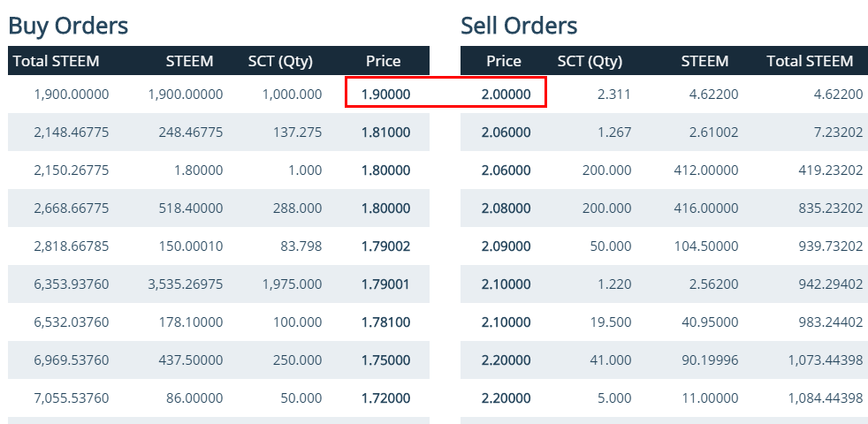This screenshot has height=424, width=868.
Task: Click the Total STEEM header in Sell Orders
Action: [810, 61]
